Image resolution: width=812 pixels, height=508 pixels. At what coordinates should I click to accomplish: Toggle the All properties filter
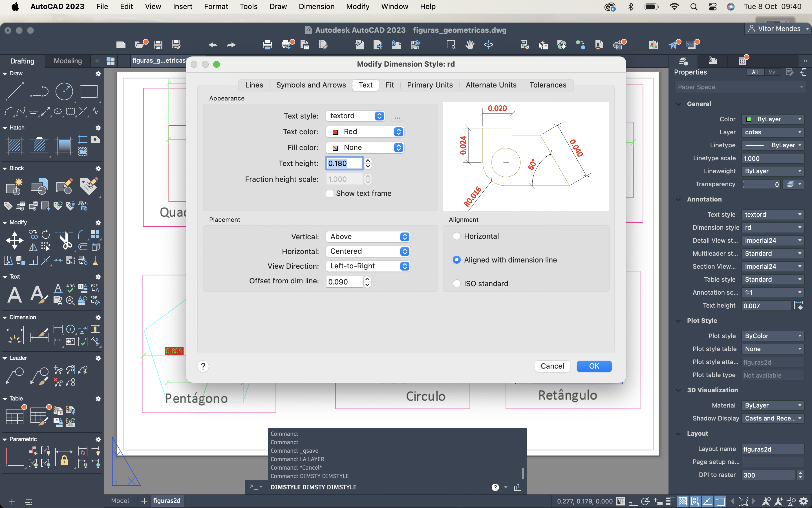point(754,72)
